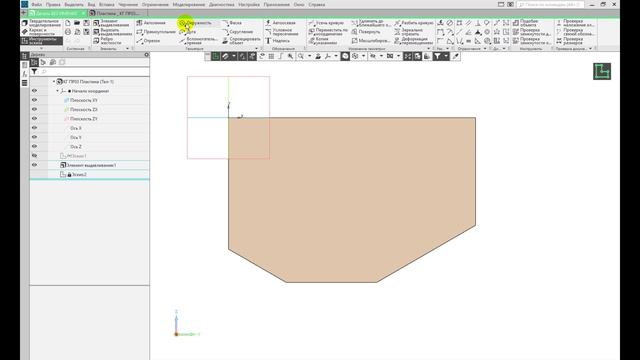Open the zoom dropdown arrow in view toolbar

pyautogui.click(x=309, y=56)
